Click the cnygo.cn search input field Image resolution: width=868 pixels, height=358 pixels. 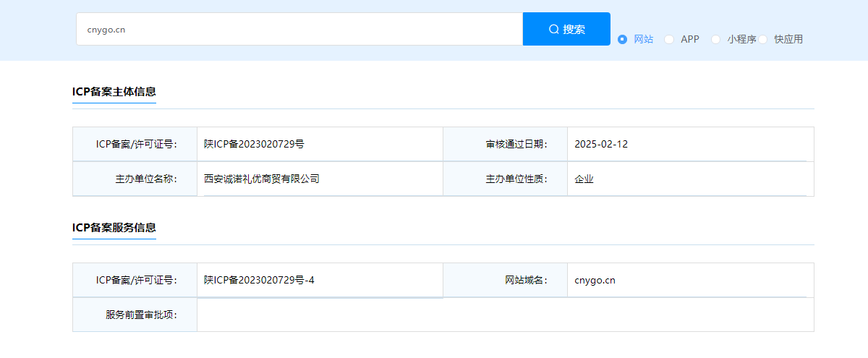click(299, 29)
